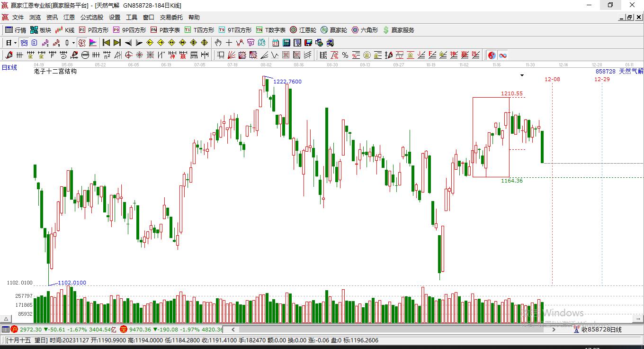The image size is (644, 349).
Task: Select the colored flag indicator icon
Action: coord(93,43)
